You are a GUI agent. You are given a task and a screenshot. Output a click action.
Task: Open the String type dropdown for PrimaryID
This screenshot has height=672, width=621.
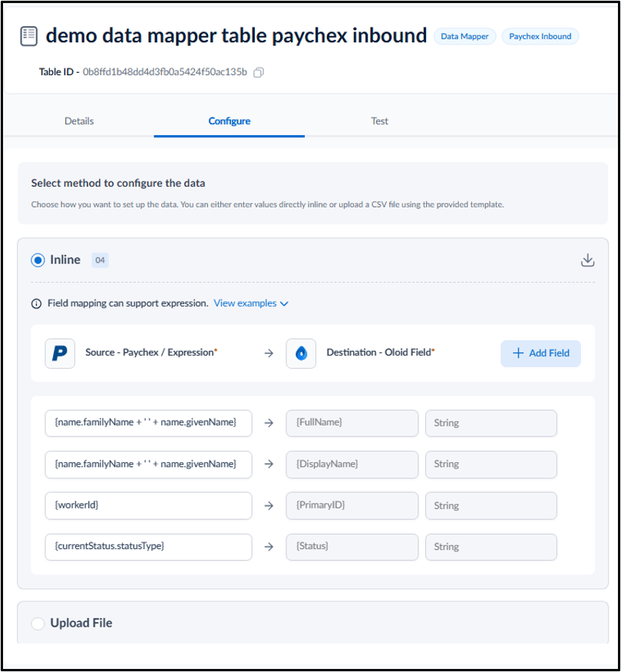pos(491,505)
